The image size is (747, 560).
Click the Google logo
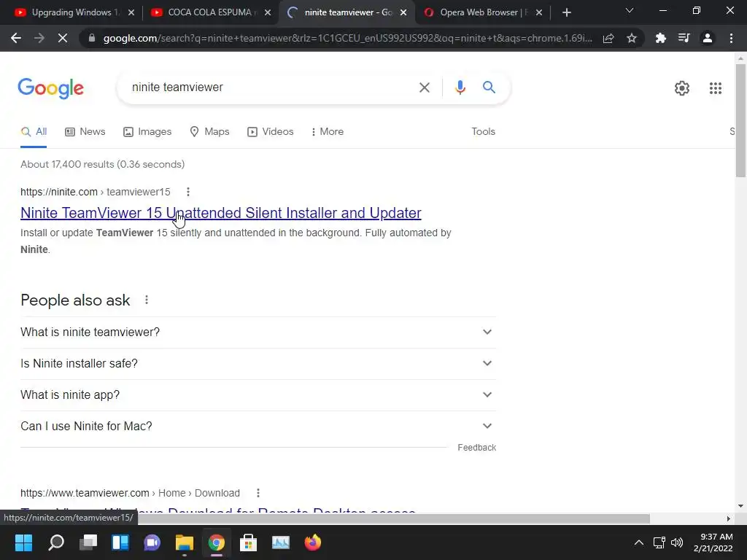[x=50, y=88]
